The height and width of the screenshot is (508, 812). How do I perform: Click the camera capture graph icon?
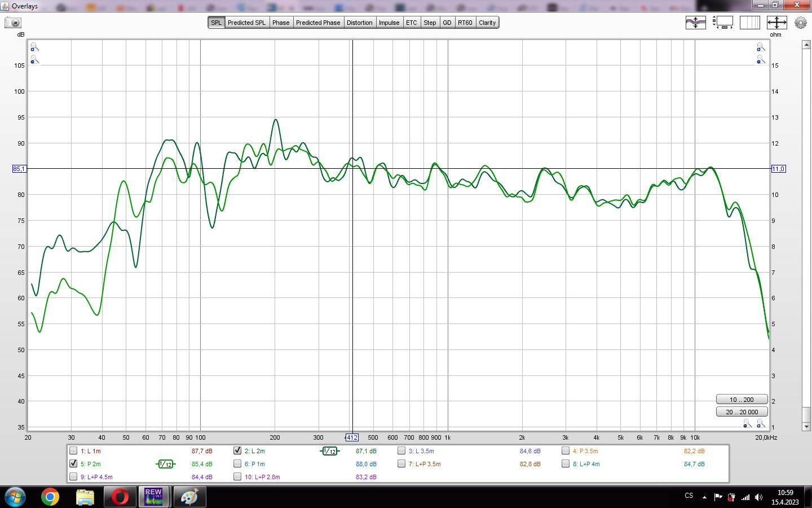(13, 23)
